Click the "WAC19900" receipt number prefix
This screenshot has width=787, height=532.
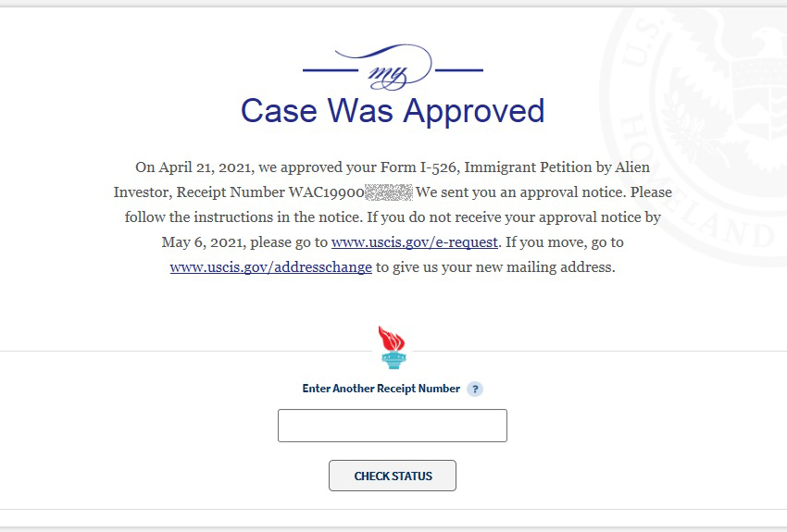(326, 192)
